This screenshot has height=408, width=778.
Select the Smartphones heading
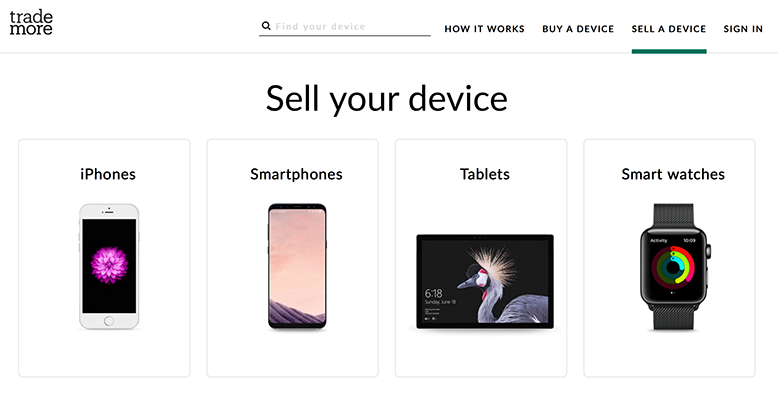pyautogui.click(x=296, y=174)
